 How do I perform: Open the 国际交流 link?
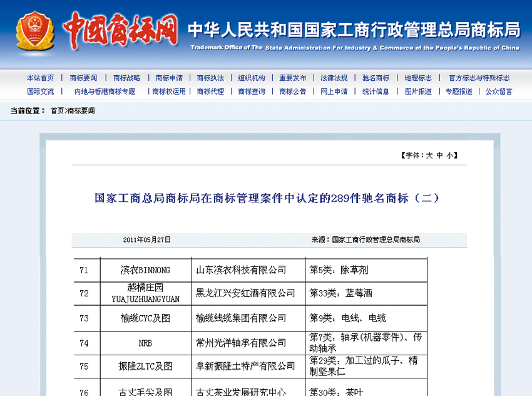pos(41,91)
